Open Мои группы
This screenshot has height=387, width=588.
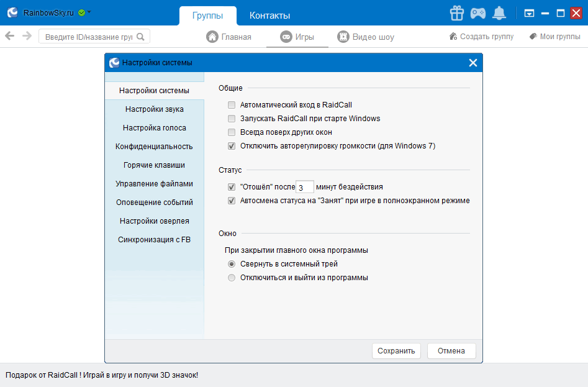[555, 37]
